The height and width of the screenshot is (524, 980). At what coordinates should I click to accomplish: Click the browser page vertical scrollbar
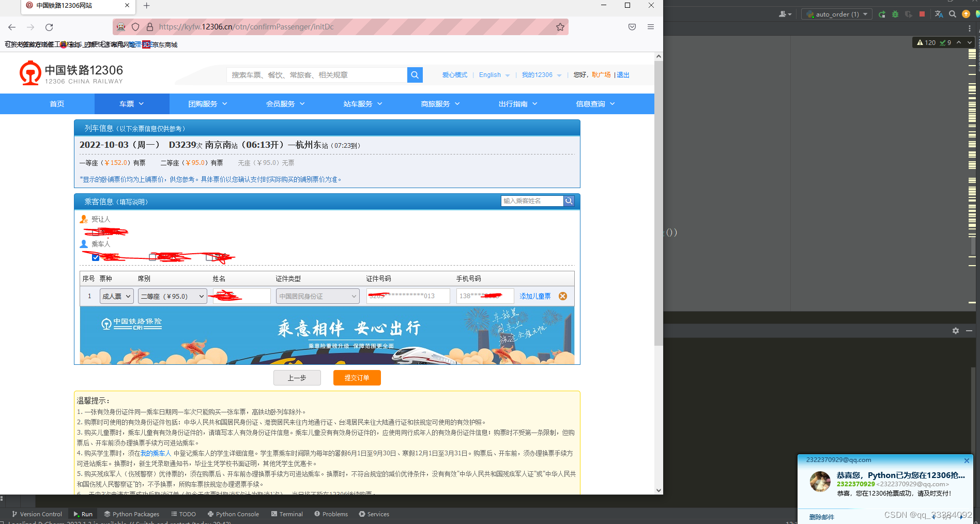(659, 203)
